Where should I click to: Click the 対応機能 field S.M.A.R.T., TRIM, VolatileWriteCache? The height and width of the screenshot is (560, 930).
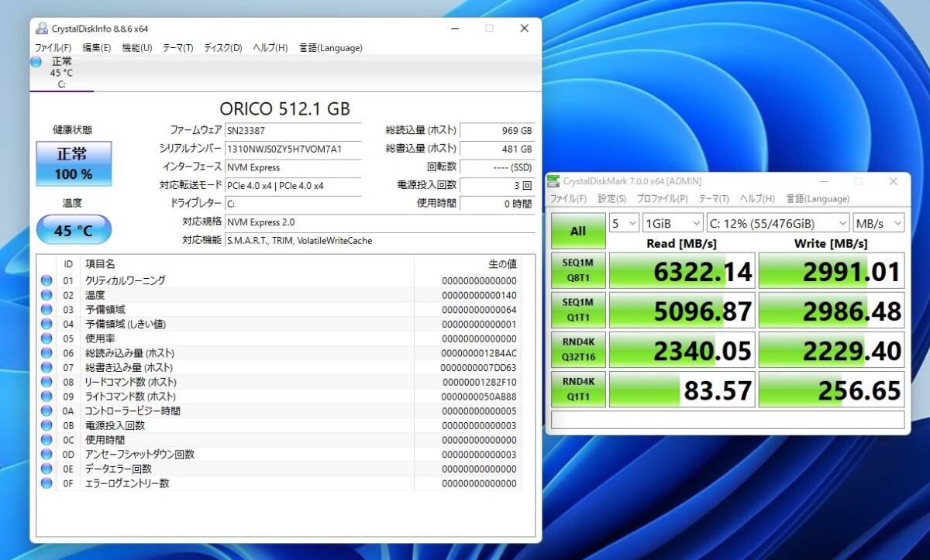(x=380, y=241)
